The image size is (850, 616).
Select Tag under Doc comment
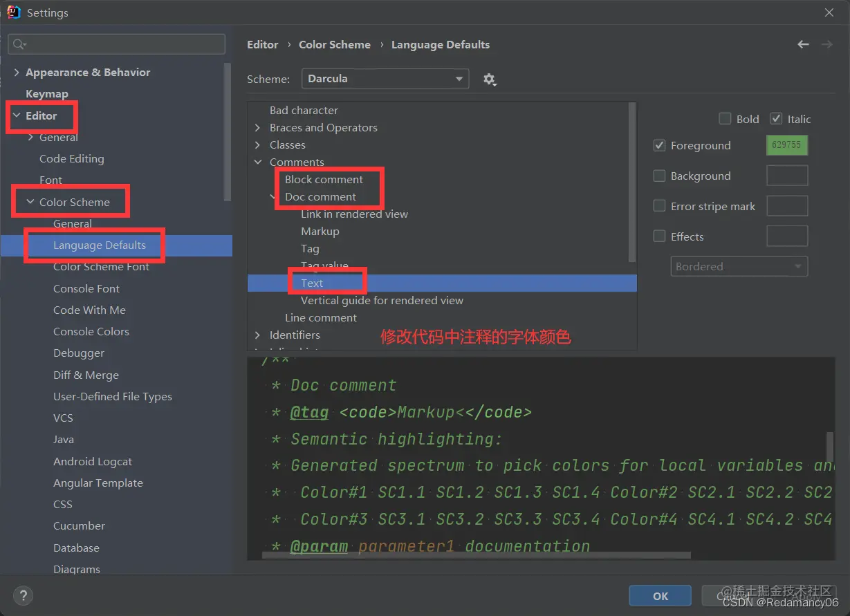click(x=310, y=248)
